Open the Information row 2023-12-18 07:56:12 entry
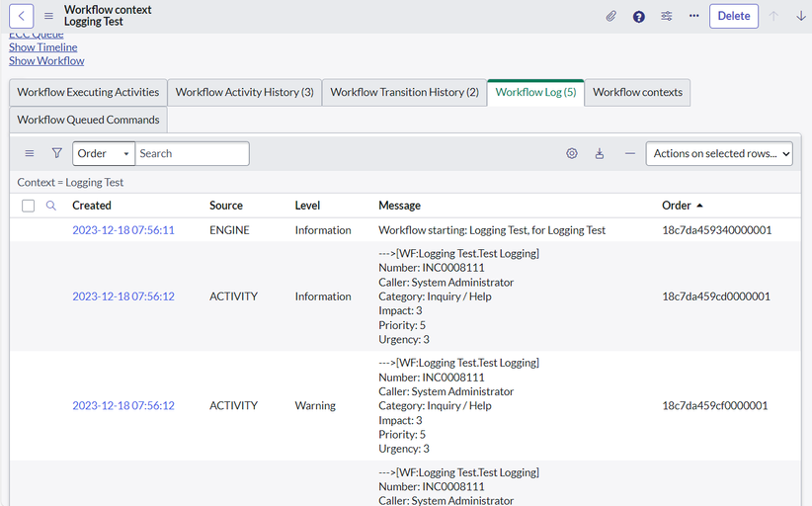812x506 pixels. click(x=123, y=296)
